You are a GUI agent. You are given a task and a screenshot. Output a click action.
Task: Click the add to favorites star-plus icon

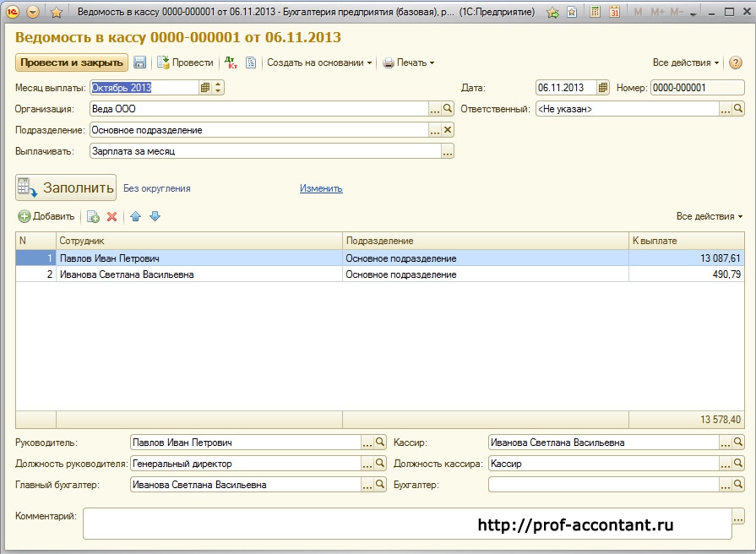(x=553, y=12)
